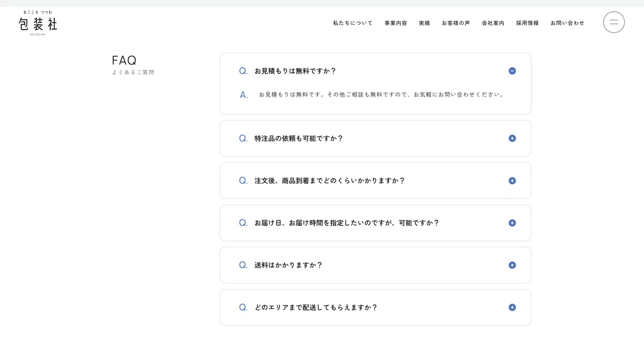Open 私たちについて in the navigation
This screenshot has height=345, width=644.
point(353,23)
